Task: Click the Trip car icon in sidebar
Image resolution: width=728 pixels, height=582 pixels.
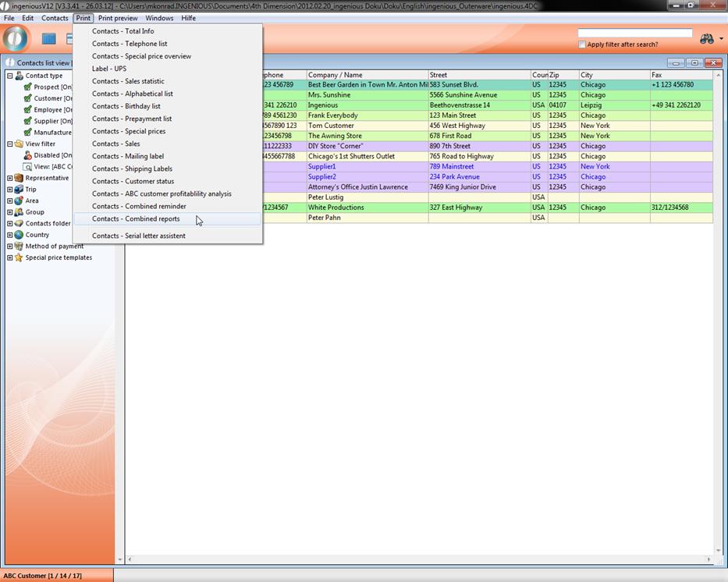Action: [x=19, y=190]
